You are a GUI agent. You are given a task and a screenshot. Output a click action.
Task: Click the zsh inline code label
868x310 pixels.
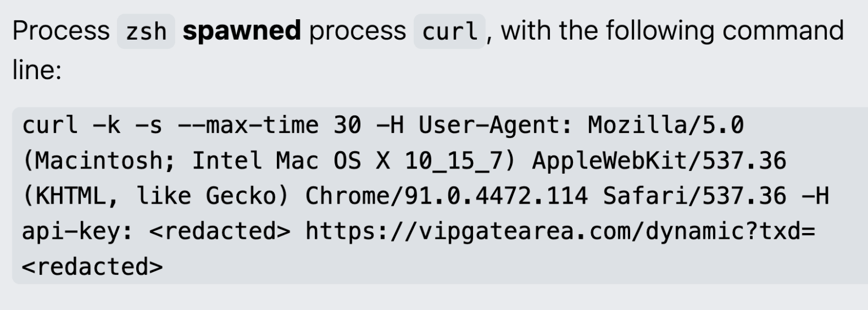tap(146, 32)
